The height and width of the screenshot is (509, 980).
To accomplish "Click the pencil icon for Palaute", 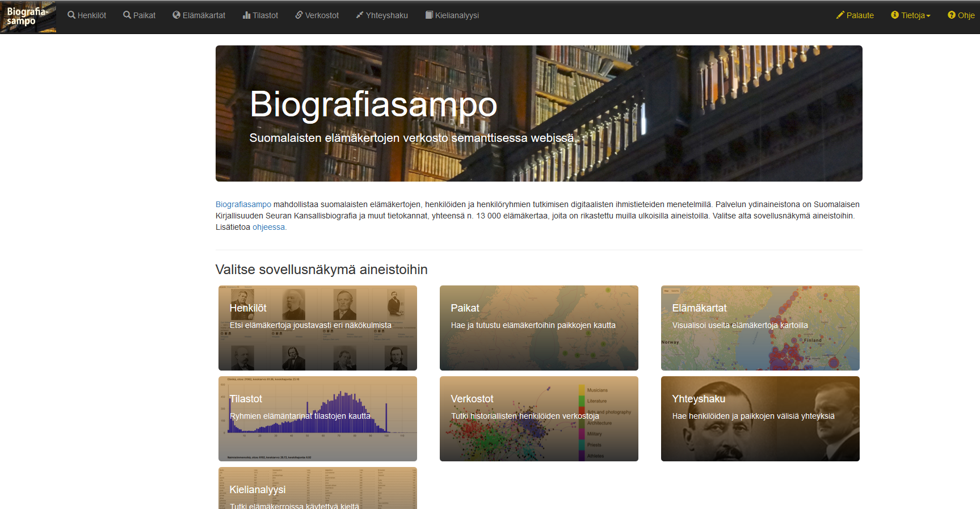I will coord(840,15).
